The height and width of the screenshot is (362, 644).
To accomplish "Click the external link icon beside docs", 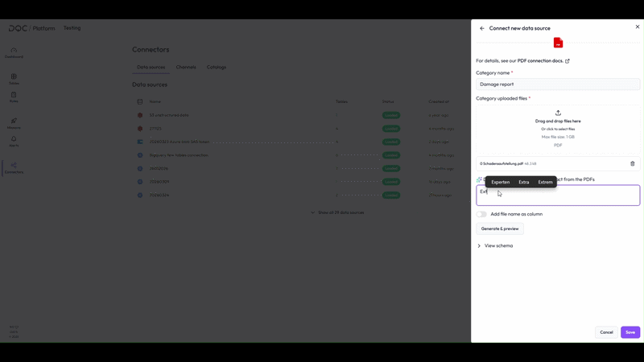I will 568,61.
